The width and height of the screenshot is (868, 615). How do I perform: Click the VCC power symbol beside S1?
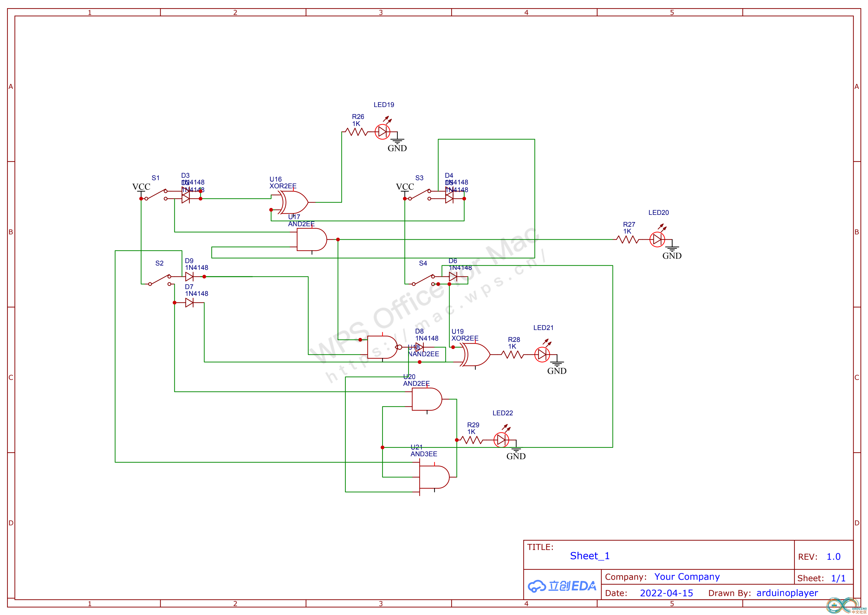(141, 190)
